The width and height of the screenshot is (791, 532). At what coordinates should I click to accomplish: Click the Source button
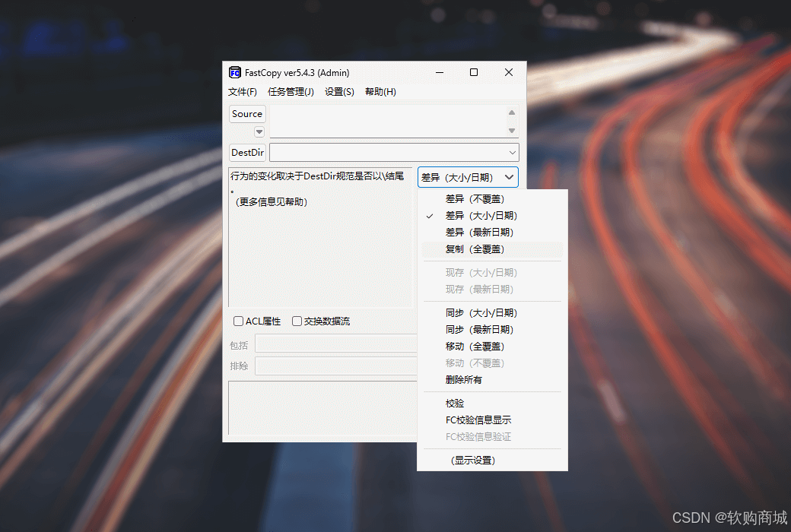(247, 113)
